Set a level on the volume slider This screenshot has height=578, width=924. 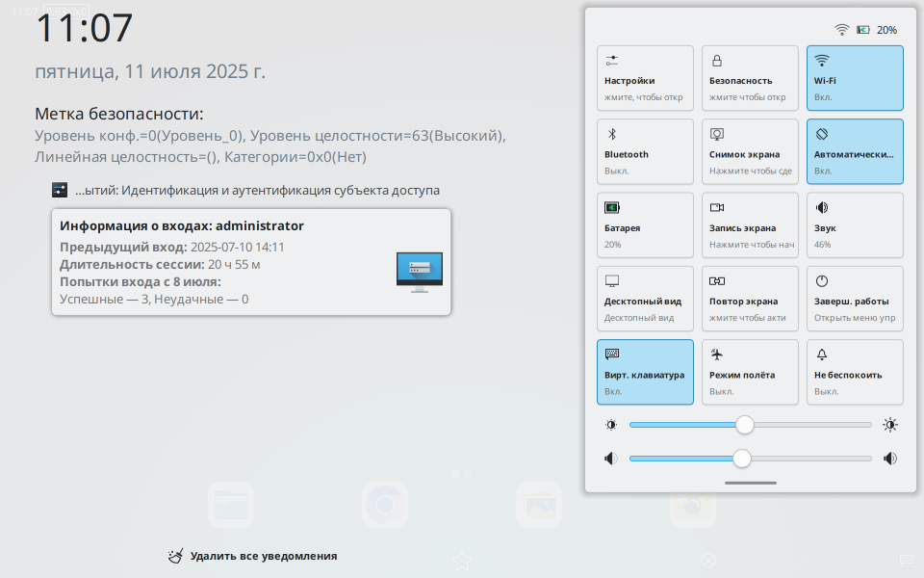750,459
